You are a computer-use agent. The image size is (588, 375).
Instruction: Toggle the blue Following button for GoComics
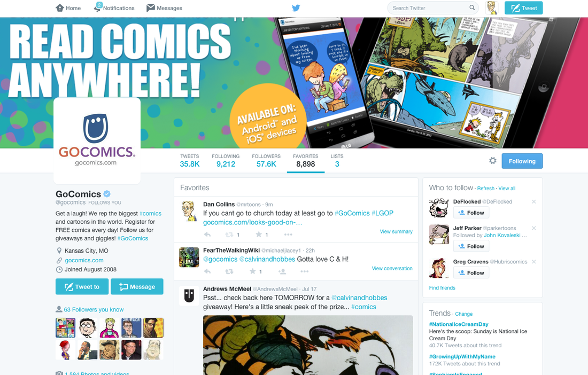(522, 161)
